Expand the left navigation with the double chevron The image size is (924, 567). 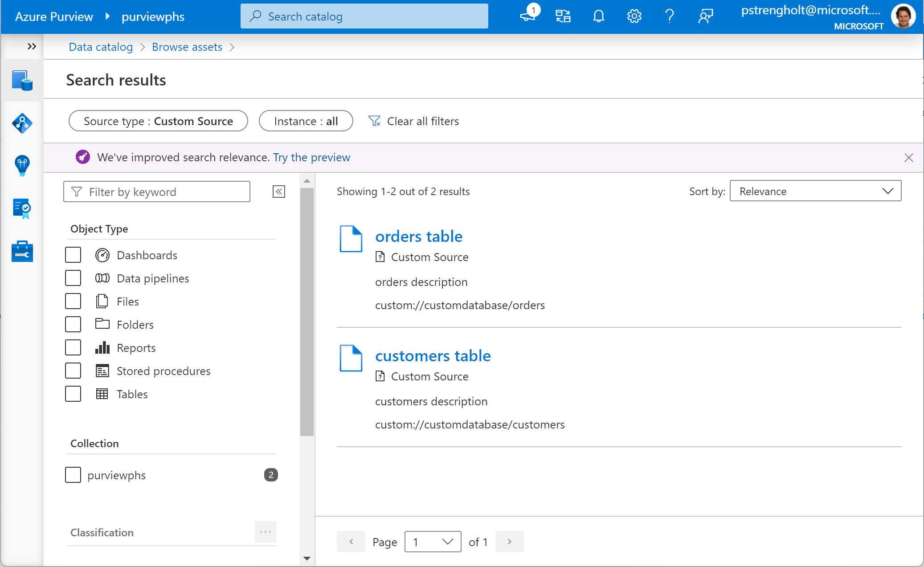tap(32, 46)
